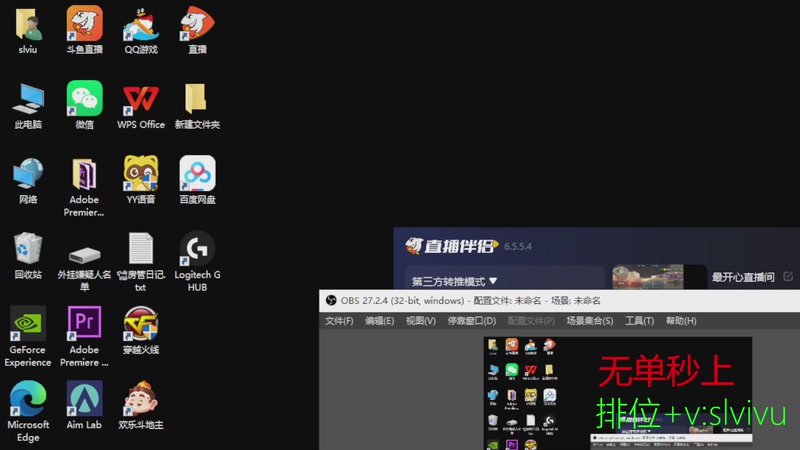This screenshot has height=450, width=800.
Task: Open 视图(V) menu in OBS
Action: tap(421, 321)
